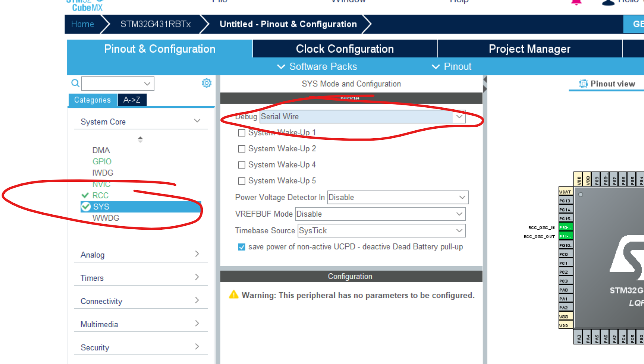Screen dimensions: 644x364
Task: Enable System Wake-Up 4 checkbox
Action: tap(241, 165)
